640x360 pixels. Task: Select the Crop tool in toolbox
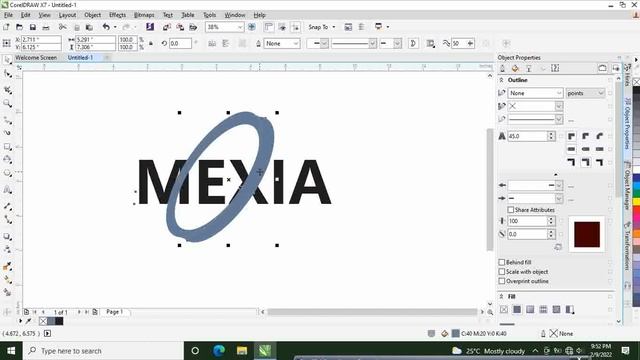7,89
